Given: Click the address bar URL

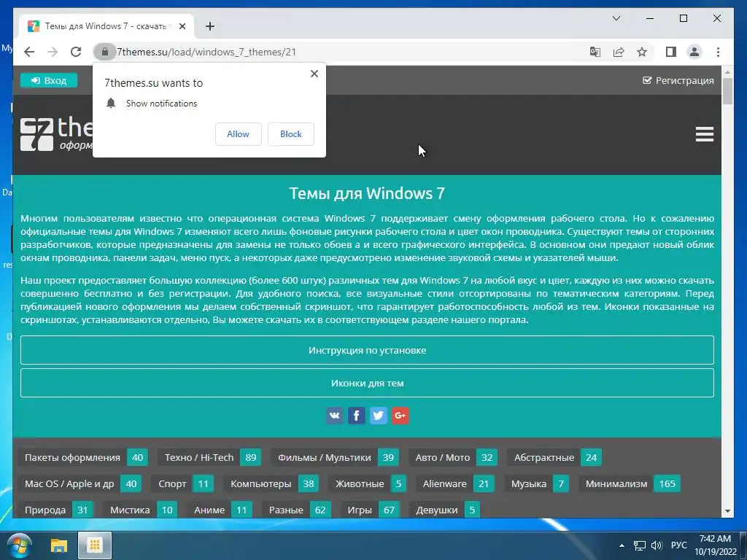Looking at the screenshot, I should (206, 52).
